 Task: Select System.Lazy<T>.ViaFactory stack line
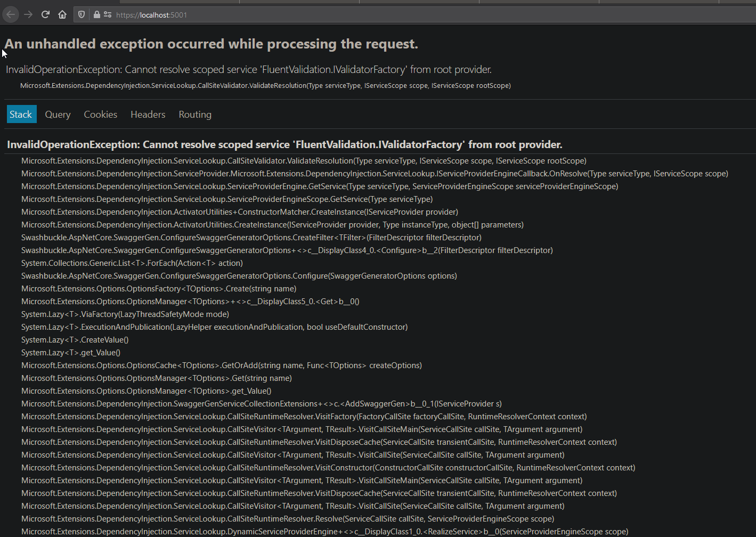click(125, 314)
